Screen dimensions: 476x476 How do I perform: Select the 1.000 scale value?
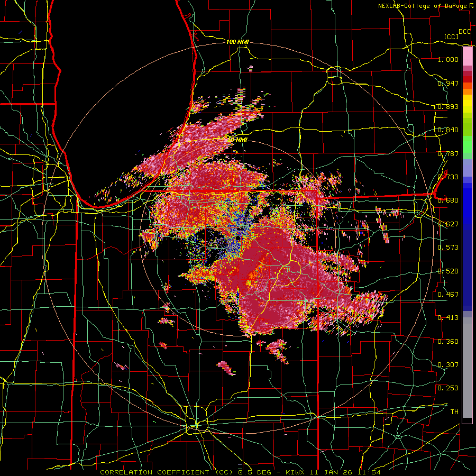[x=448, y=59]
